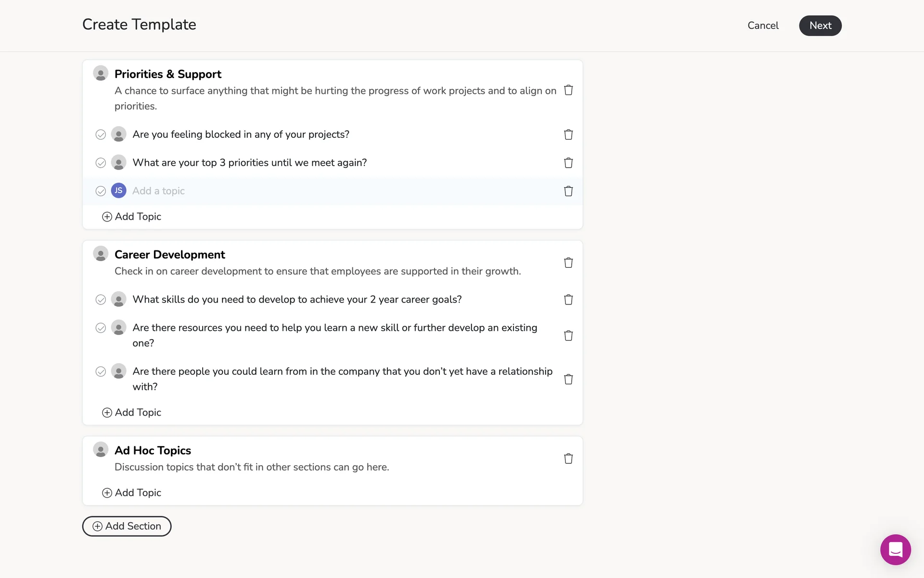This screenshot has width=924, height=578.
Task: Delete 'Are there people you could learn' topic
Action: (568, 380)
